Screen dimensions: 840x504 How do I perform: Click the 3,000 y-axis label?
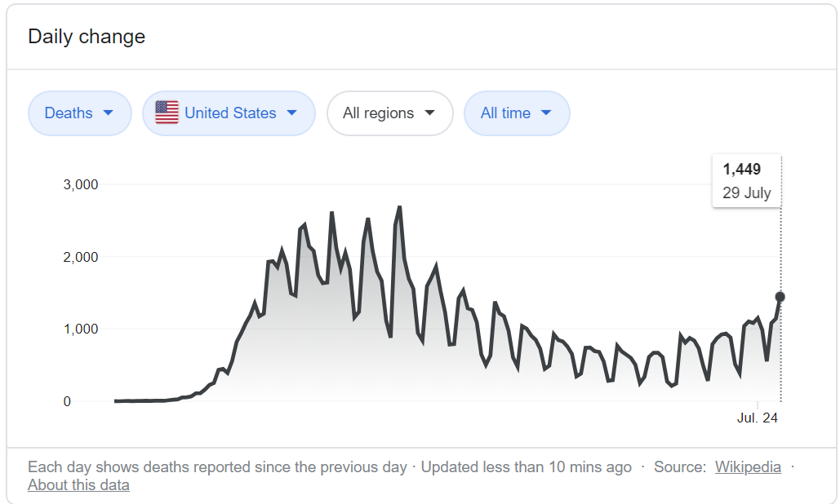pyautogui.click(x=81, y=184)
